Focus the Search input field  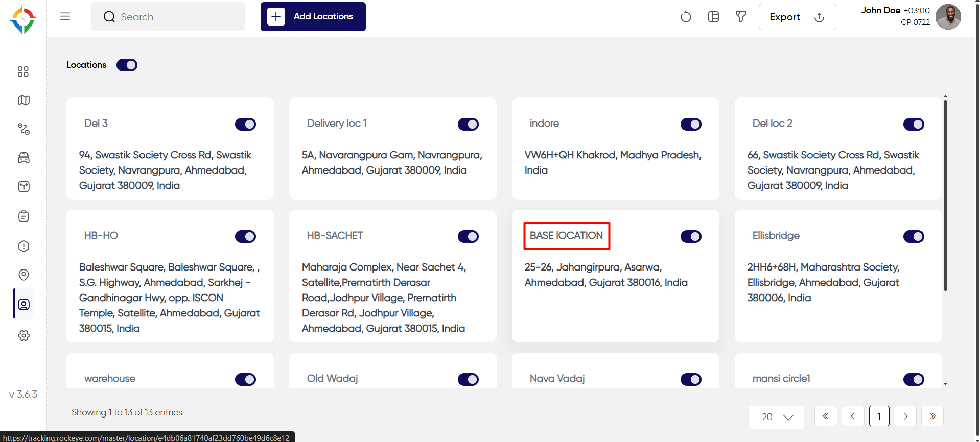[x=168, y=17]
